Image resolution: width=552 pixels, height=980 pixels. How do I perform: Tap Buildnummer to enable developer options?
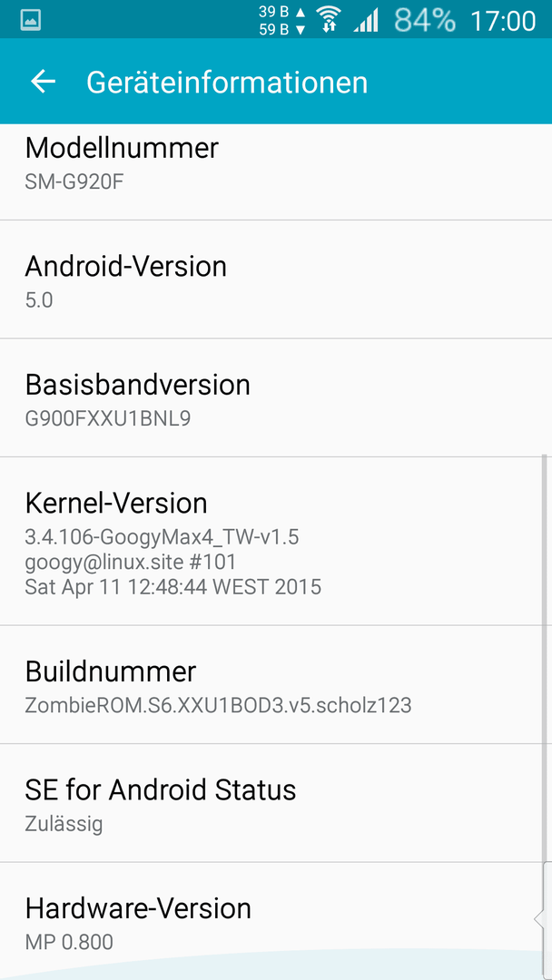(x=276, y=684)
